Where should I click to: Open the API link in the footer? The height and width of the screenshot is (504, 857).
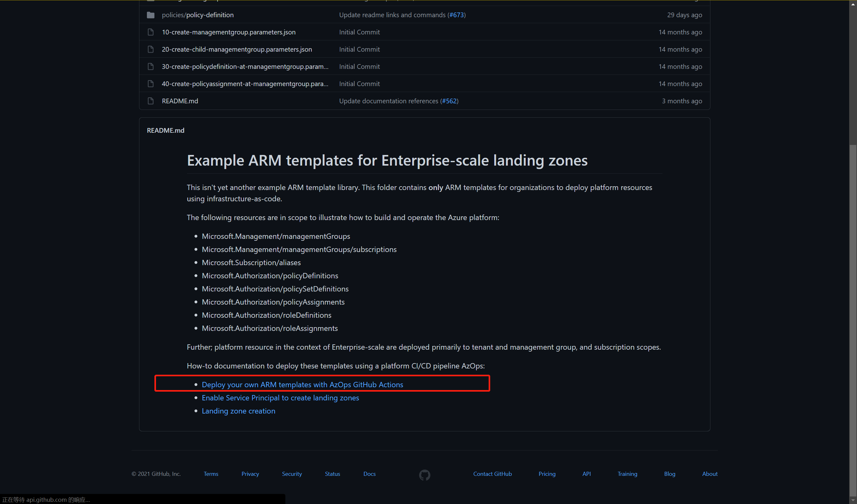[586, 474]
